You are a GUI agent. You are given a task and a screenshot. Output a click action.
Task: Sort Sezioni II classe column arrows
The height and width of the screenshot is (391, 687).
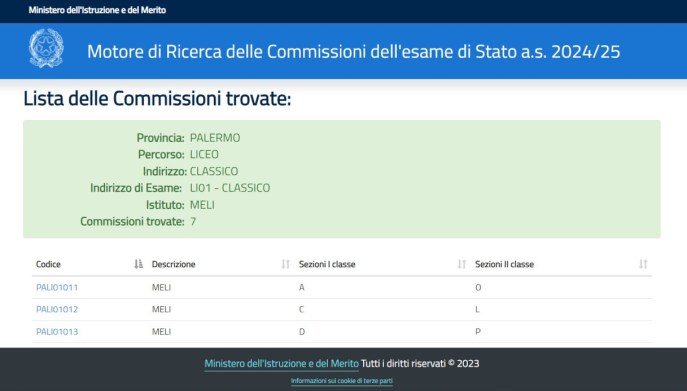point(643,264)
